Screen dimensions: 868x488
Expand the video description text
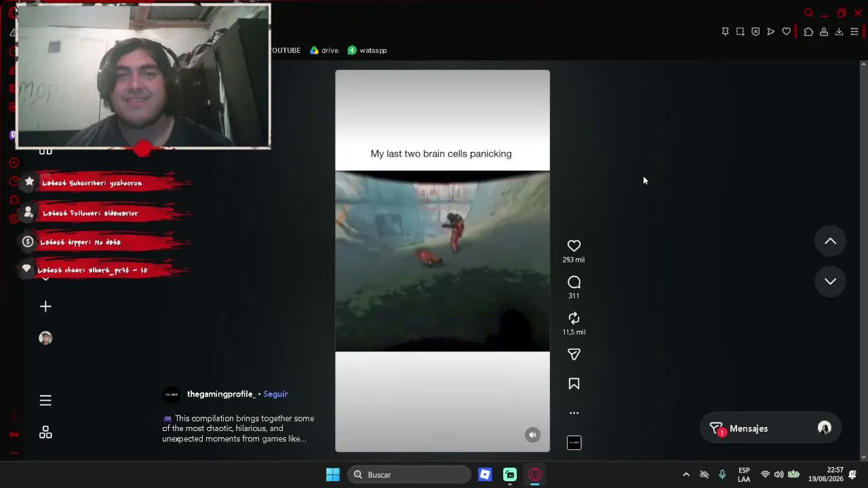coord(238,428)
